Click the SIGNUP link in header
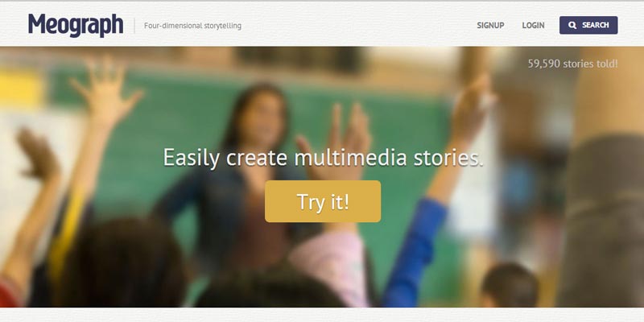Screen dimensions: 644x322 tap(490, 26)
